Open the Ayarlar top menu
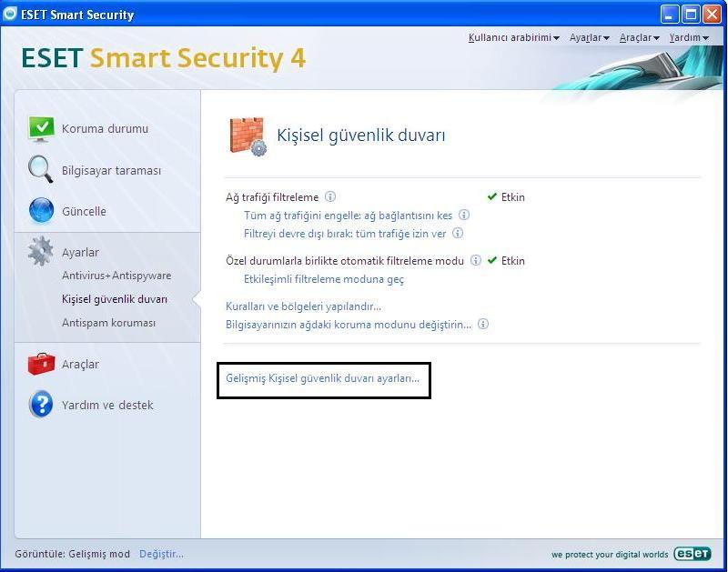Screen dimensions: 728x572 click(589, 37)
